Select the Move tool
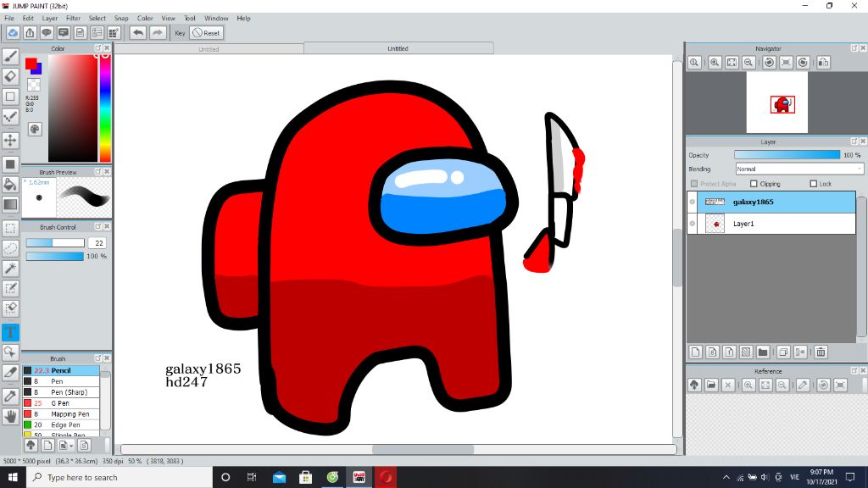This screenshot has width=868, height=488. point(10,140)
